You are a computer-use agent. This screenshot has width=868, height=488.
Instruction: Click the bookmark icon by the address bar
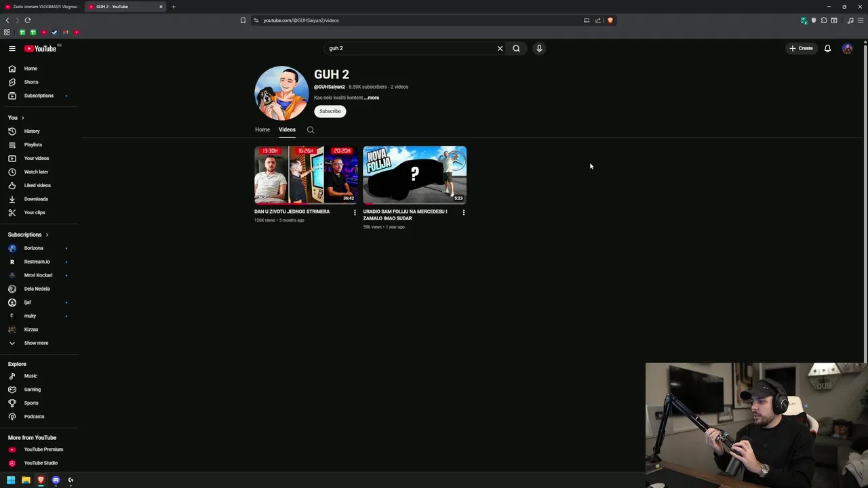[243, 20]
